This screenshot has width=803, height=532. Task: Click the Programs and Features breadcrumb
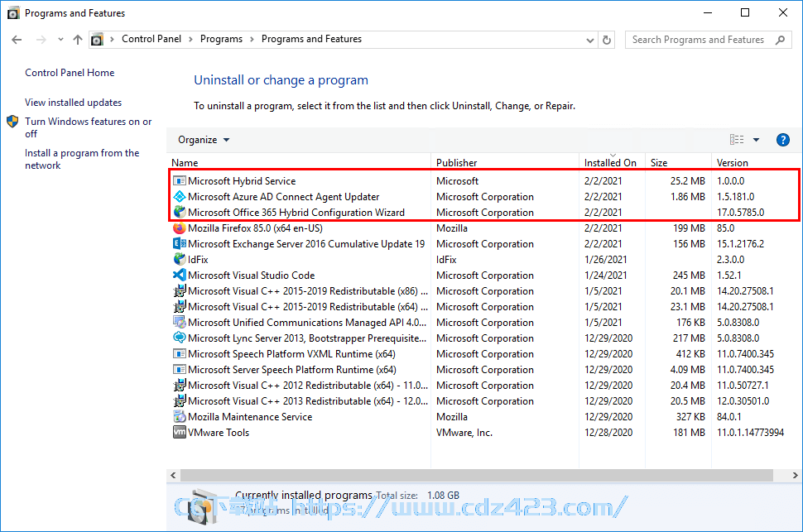(x=311, y=39)
